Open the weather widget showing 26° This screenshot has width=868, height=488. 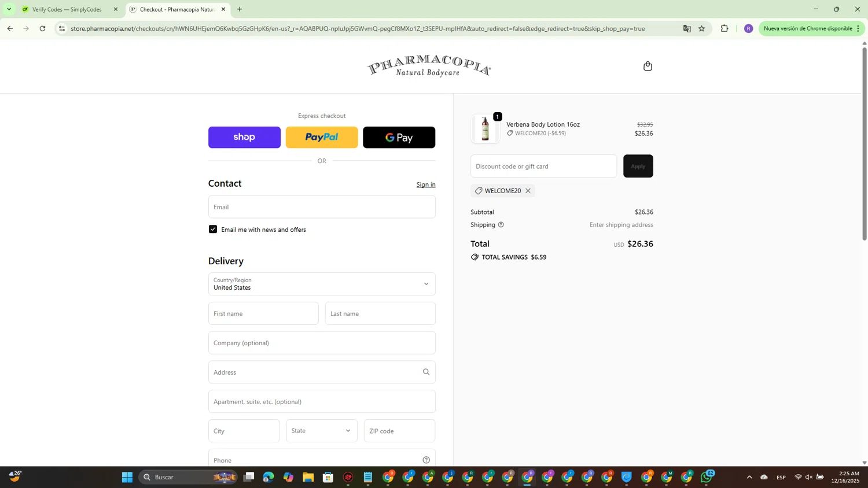[x=15, y=476]
